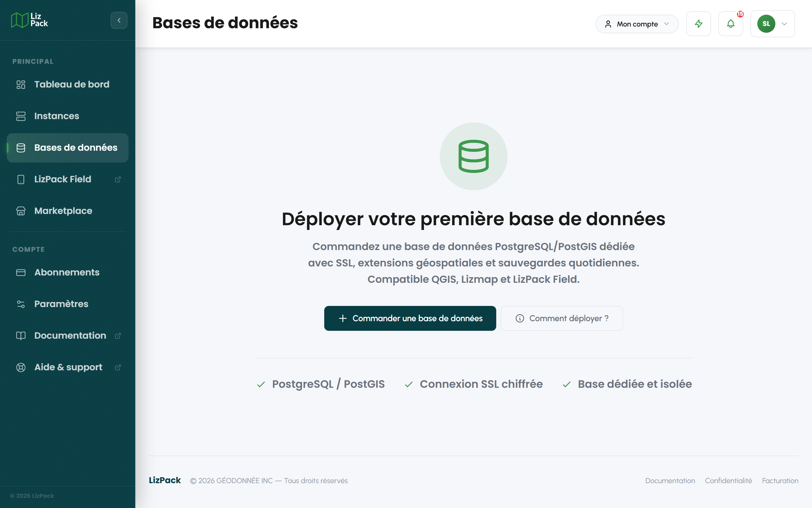Open the footer Confidentialité link

(729, 481)
